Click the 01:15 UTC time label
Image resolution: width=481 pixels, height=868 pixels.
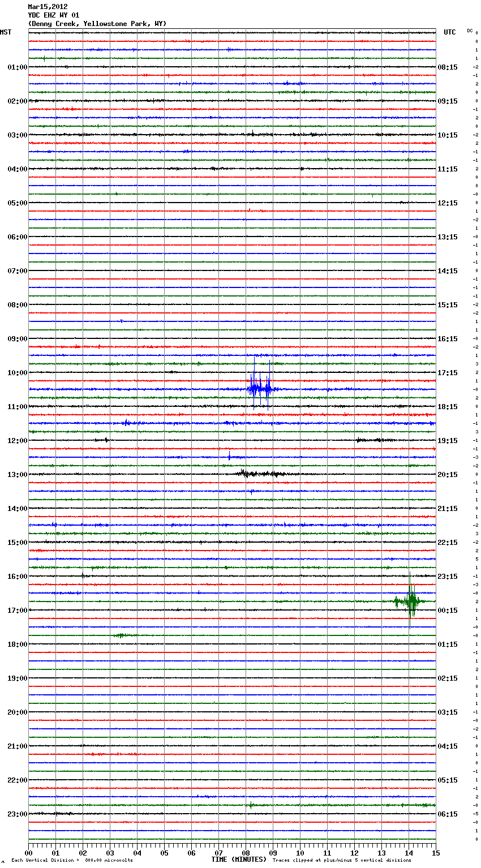448,644
